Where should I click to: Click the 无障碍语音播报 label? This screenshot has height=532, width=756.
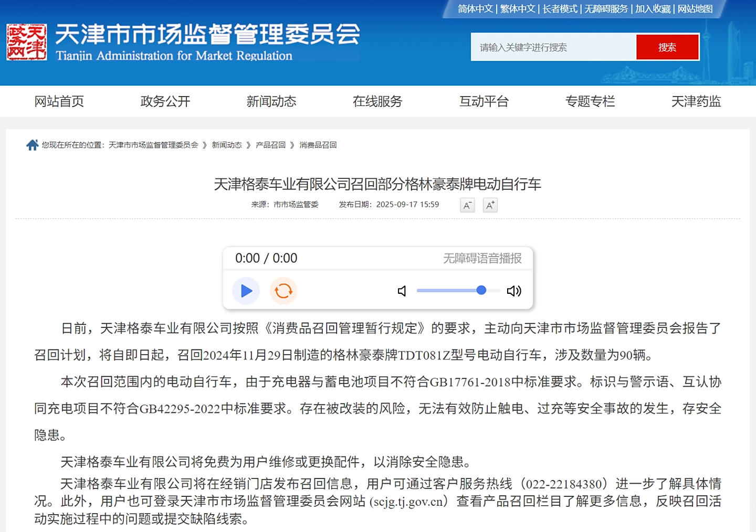[482, 258]
